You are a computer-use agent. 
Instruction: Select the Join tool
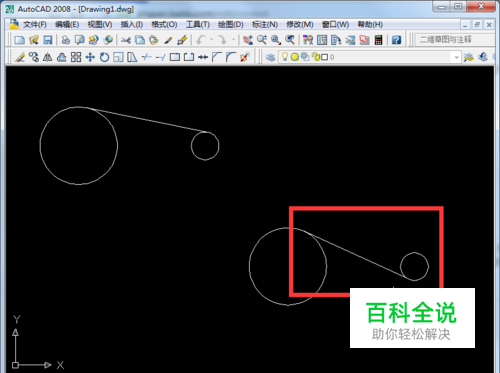tap(203, 57)
